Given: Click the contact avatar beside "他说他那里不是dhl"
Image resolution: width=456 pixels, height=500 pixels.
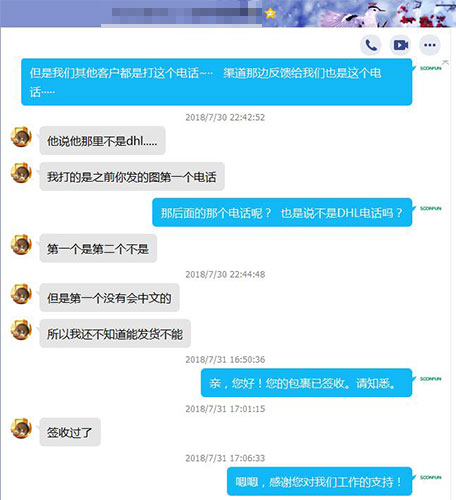Looking at the screenshot, I should [x=21, y=137].
